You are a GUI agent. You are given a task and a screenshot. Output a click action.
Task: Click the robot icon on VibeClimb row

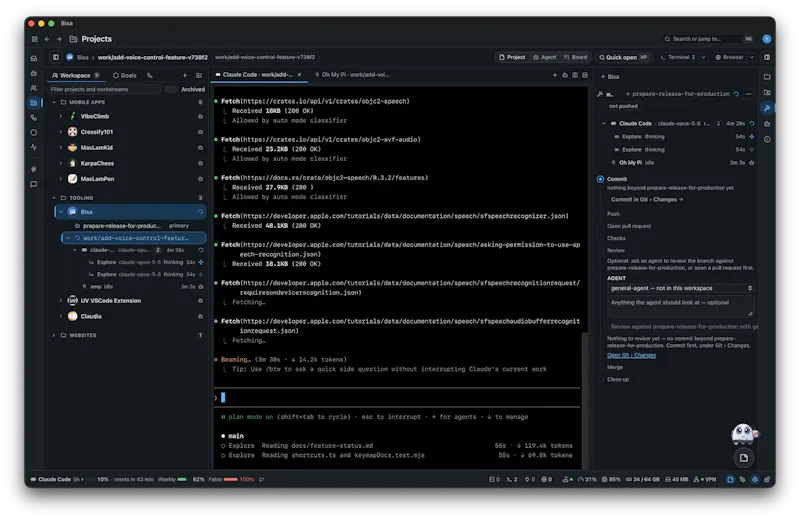point(200,116)
